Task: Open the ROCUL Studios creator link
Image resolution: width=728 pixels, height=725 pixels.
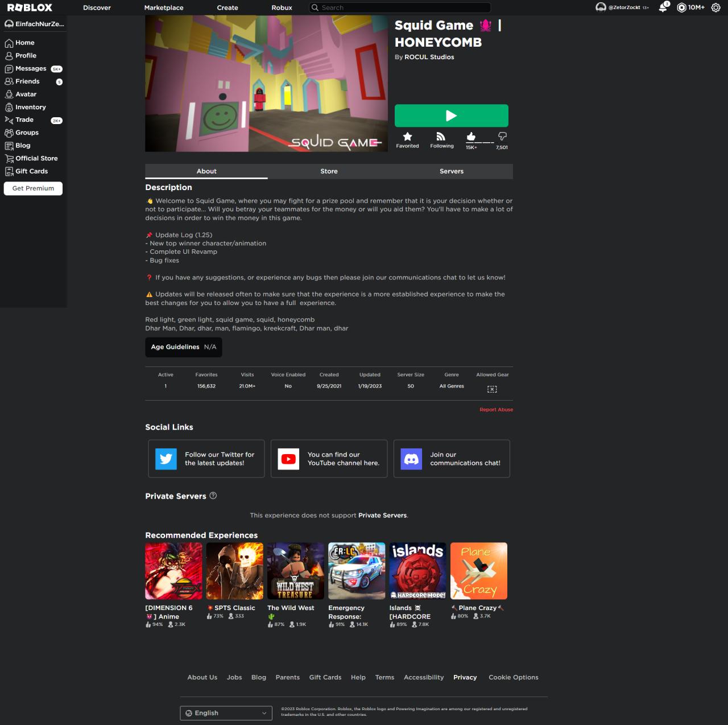Action: point(429,57)
